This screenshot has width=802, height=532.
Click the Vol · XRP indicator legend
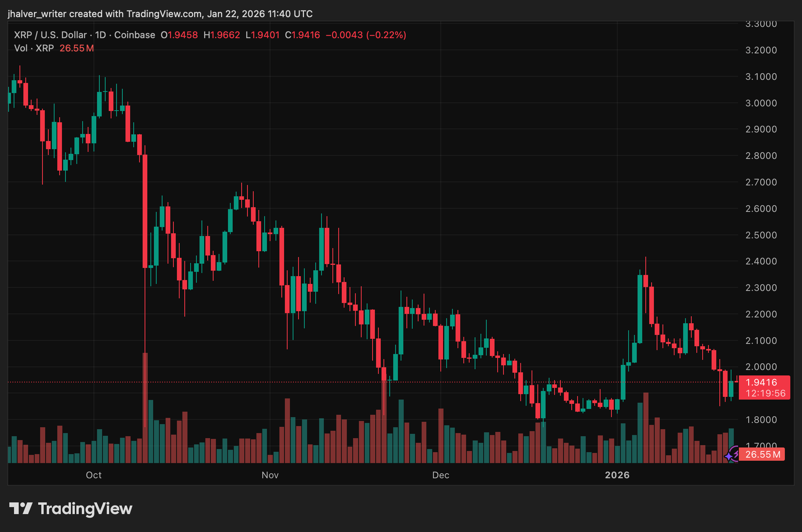[34, 48]
